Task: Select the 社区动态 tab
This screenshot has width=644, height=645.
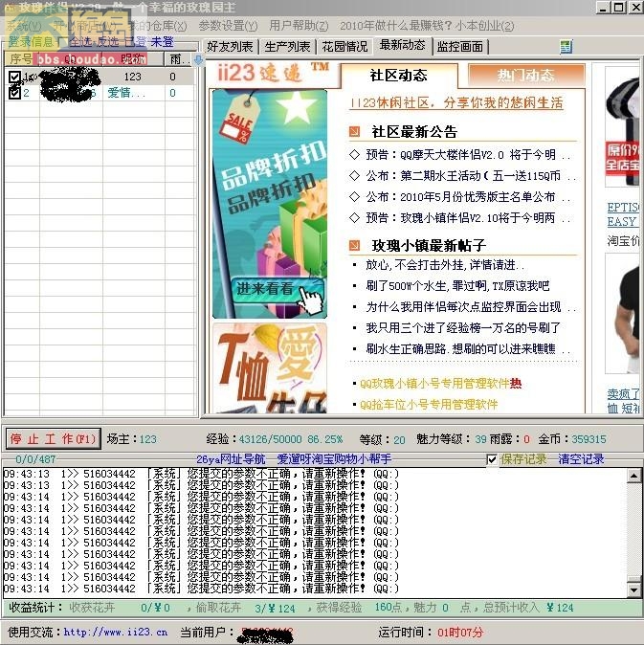Action: tap(398, 76)
